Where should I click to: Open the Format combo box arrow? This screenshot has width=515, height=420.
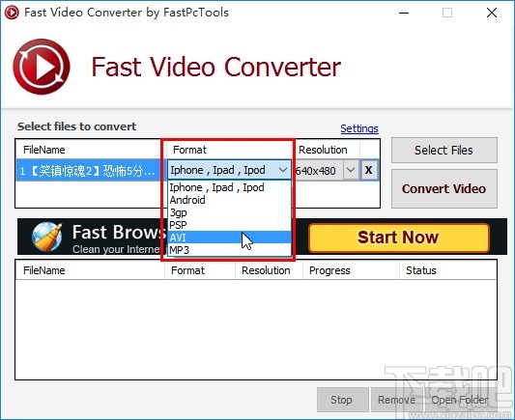(283, 170)
